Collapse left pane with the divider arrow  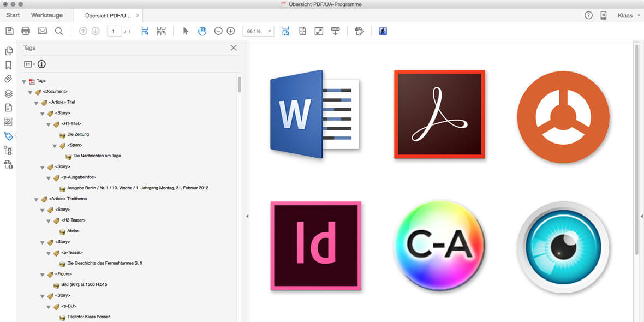[x=247, y=216]
